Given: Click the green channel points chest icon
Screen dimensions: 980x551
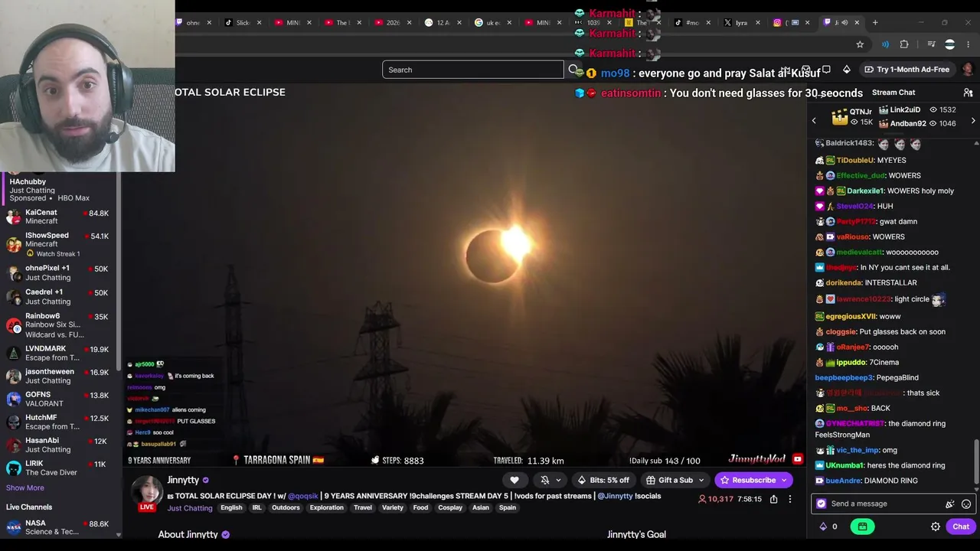Looking at the screenshot, I should 862,527.
